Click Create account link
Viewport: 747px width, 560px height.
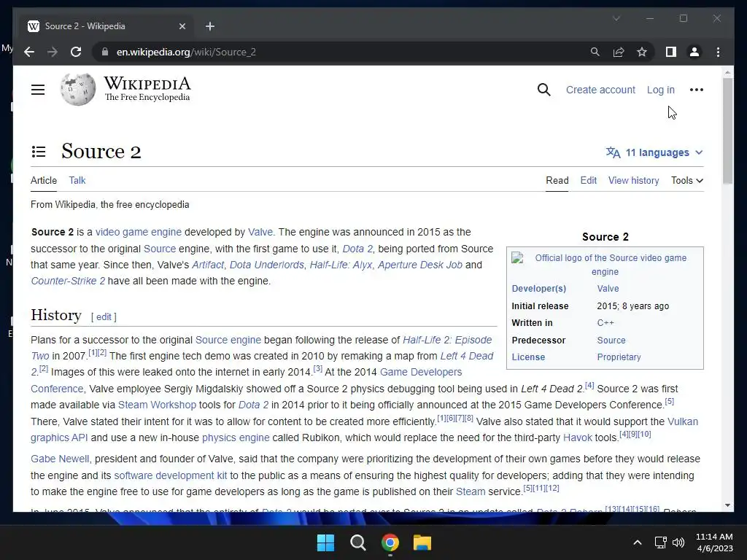click(x=600, y=90)
